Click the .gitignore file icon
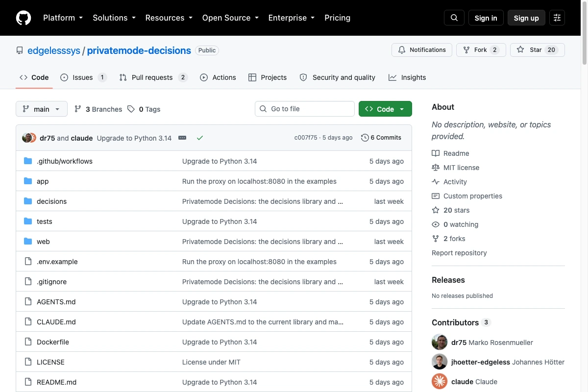The height and width of the screenshot is (392, 588). (x=28, y=282)
